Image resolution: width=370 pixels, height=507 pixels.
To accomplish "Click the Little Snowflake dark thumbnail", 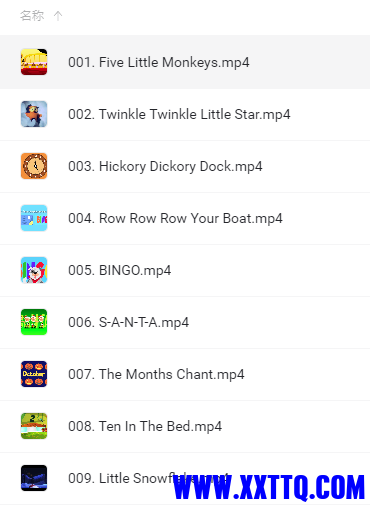I will [x=34, y=478].
